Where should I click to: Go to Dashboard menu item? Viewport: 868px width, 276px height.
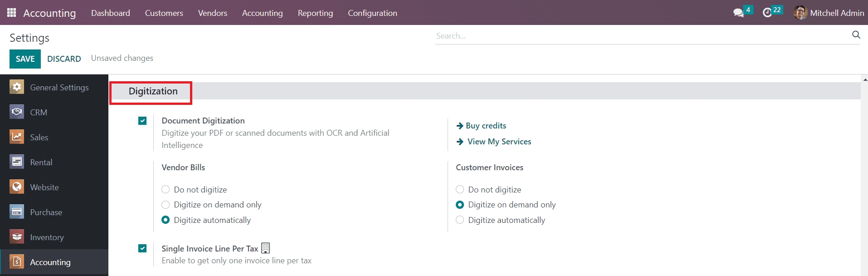click(x=110, y=13)
